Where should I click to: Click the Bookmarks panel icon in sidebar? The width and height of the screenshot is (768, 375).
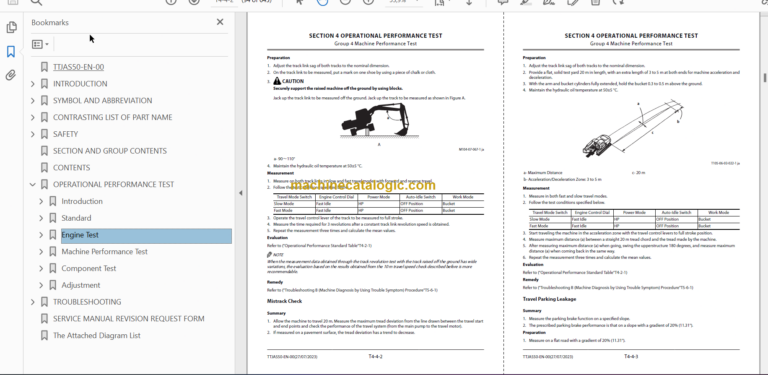pyautogui.click(x=11, y=51)
